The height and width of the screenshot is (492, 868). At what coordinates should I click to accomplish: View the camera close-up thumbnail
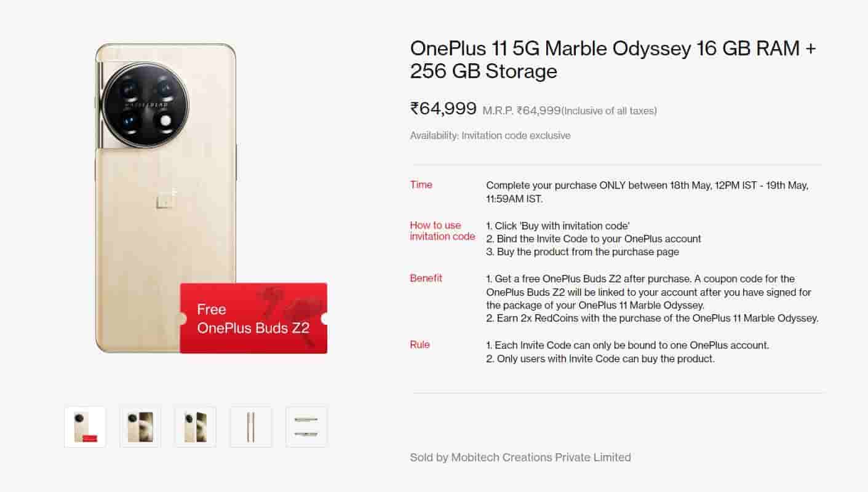[140, 426]
